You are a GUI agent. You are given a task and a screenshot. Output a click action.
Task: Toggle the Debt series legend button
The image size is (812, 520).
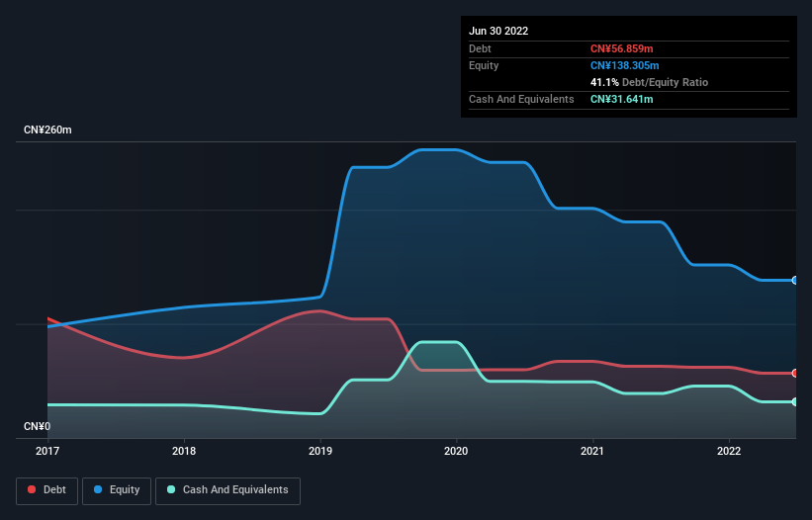coord(47,490)
